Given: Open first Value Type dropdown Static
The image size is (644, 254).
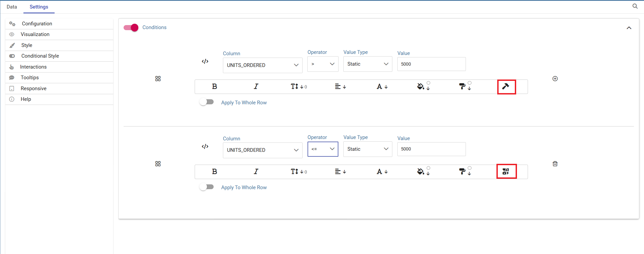Looking at the screenshot, I should [368, 64].
